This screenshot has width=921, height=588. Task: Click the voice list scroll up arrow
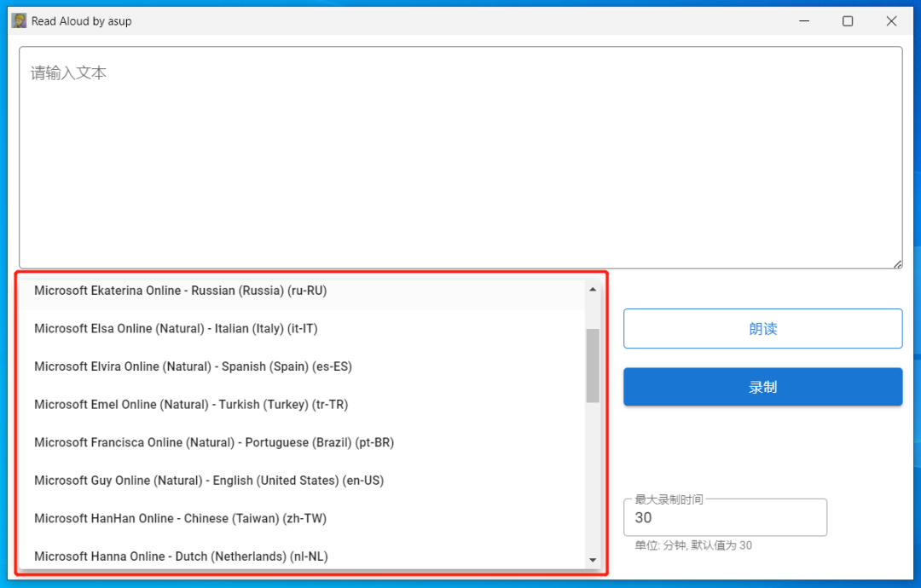point(593,289)
